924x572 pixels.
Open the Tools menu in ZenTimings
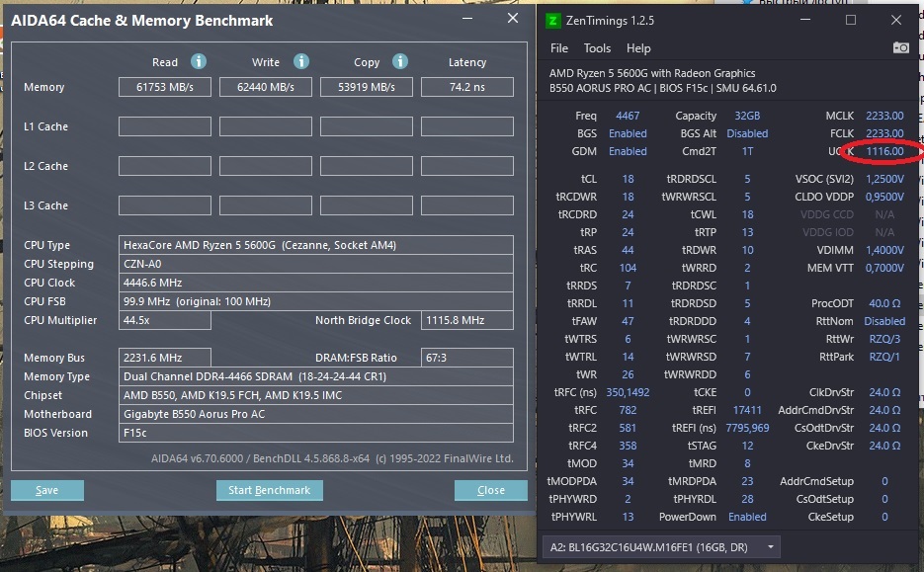597,48
